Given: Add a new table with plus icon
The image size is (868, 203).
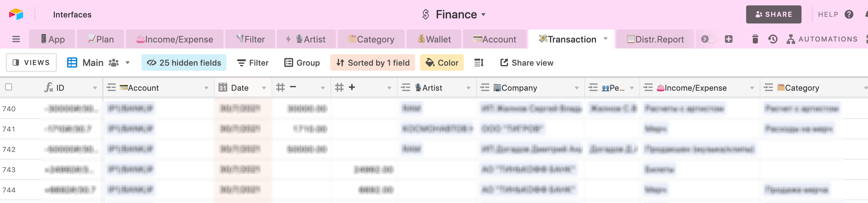Looking at the screenshot, I should (728, 39).
